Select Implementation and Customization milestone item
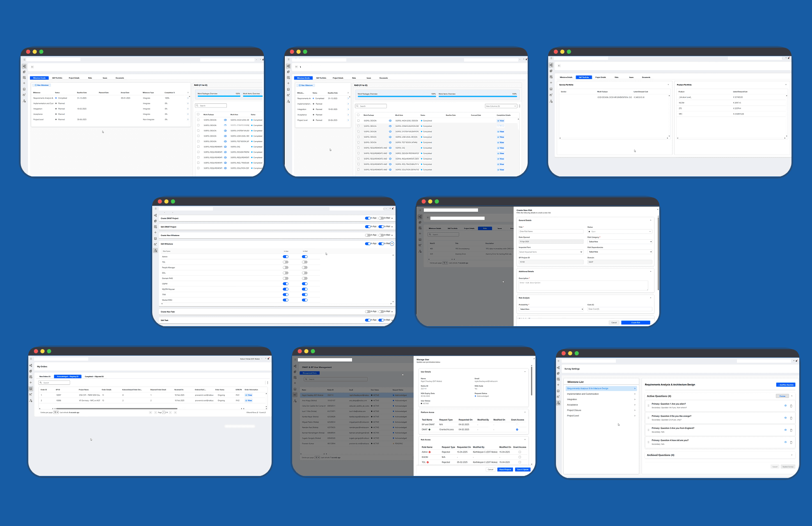812x526 pixels. (x=583, y=394)
